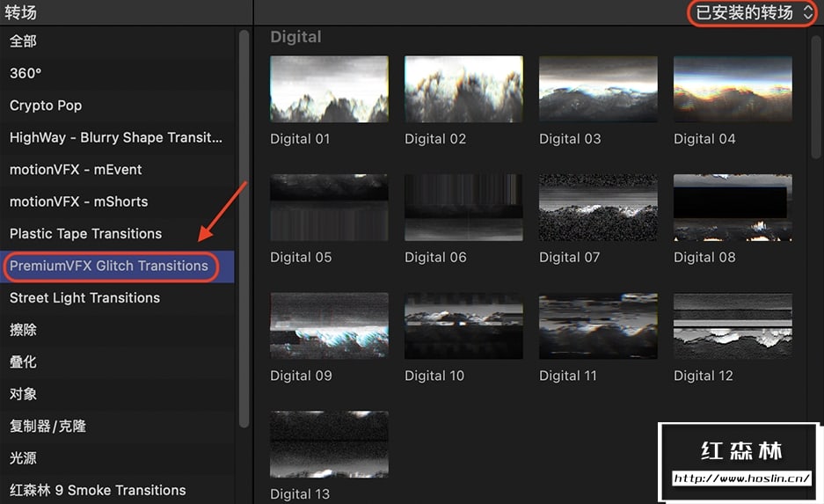Select Street Light Transitions category

tap(117, 297)
